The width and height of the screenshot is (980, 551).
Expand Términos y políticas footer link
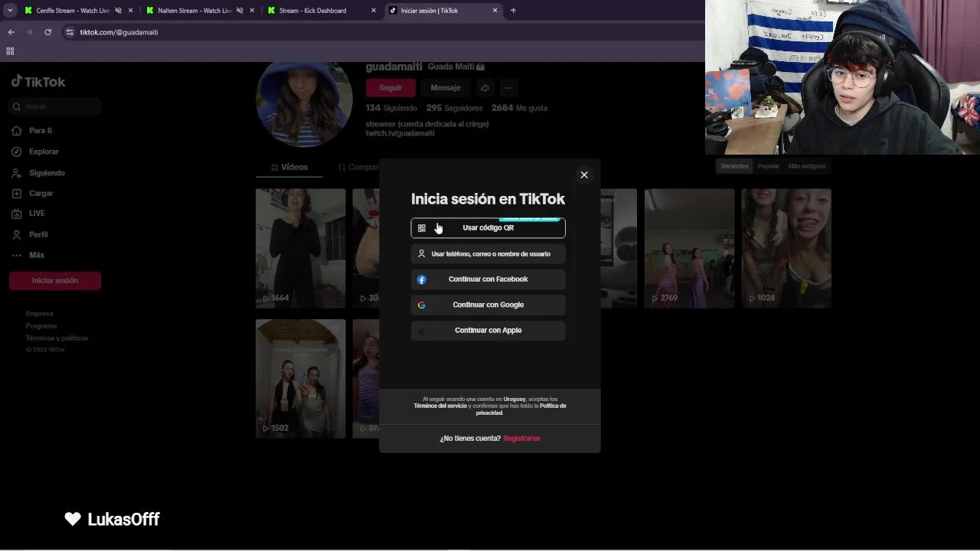point(57,338)
